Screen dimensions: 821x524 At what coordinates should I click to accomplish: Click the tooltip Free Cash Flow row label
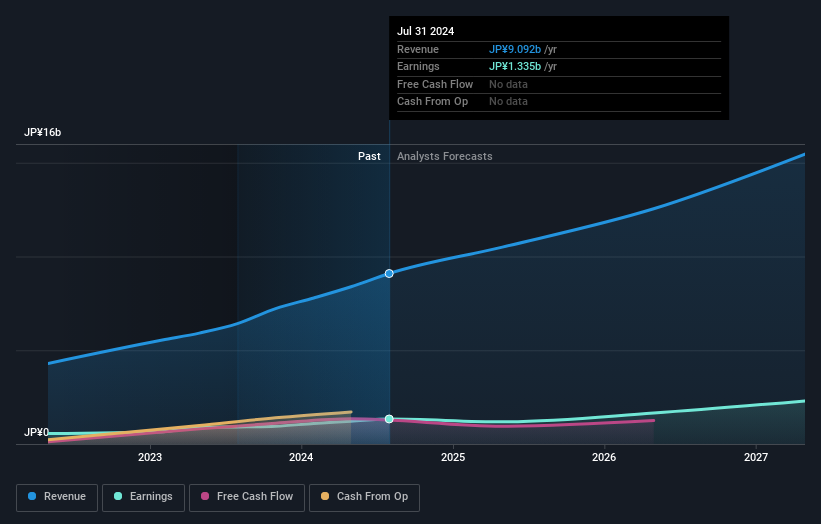(435, 84)
